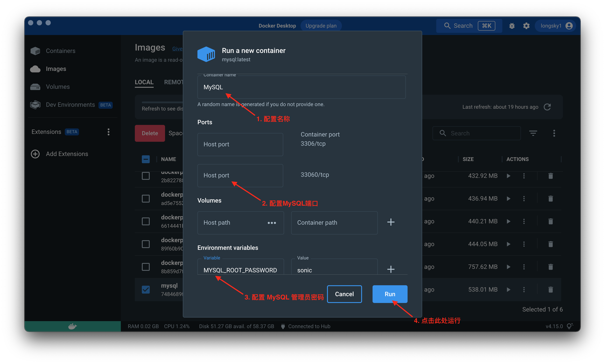The image size is (605, 364).
Task: Click the Connected to Hub status
Action: click(x=306, y=326)
